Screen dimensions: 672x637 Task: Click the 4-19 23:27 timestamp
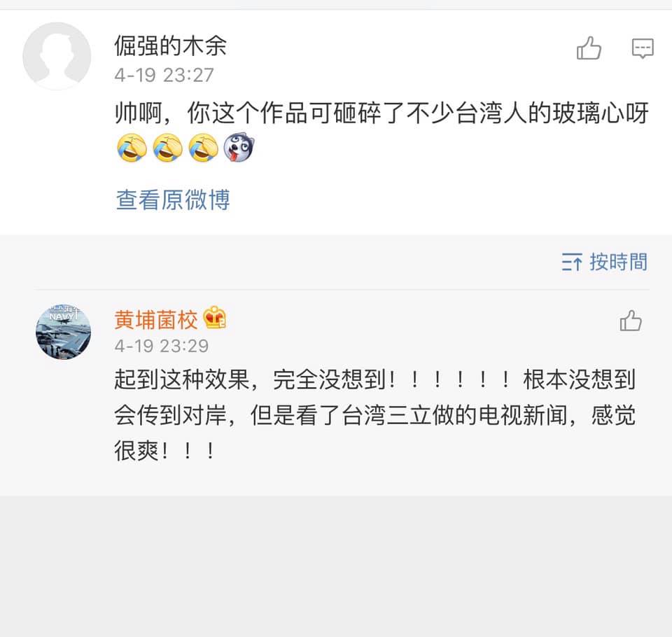point(164,75)
